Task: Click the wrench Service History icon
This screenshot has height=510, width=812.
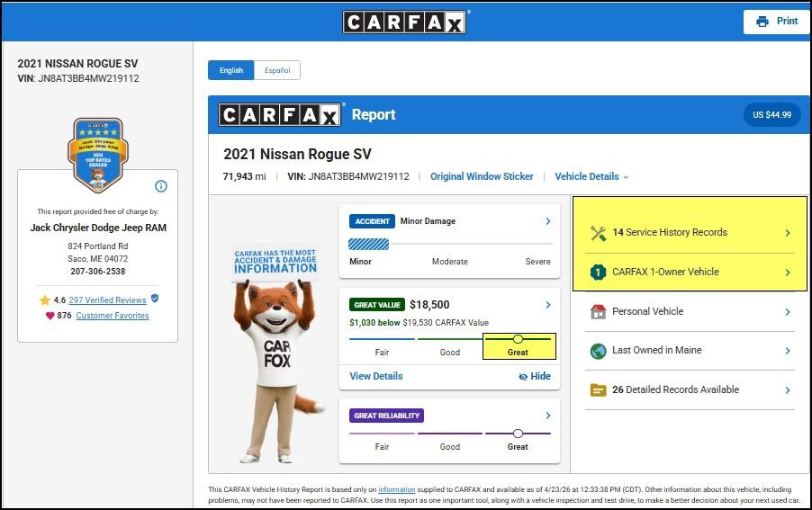Action: [x=598, y=233]
